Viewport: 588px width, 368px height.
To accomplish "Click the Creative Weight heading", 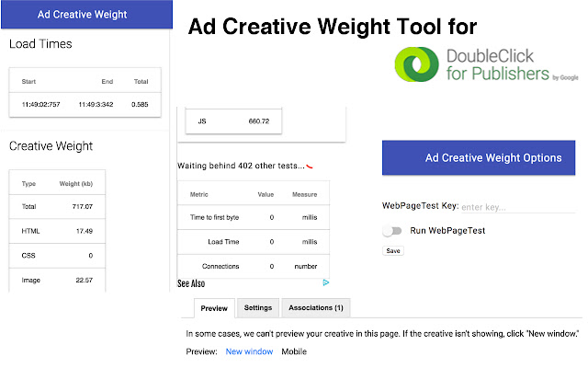I will [51, 146].
